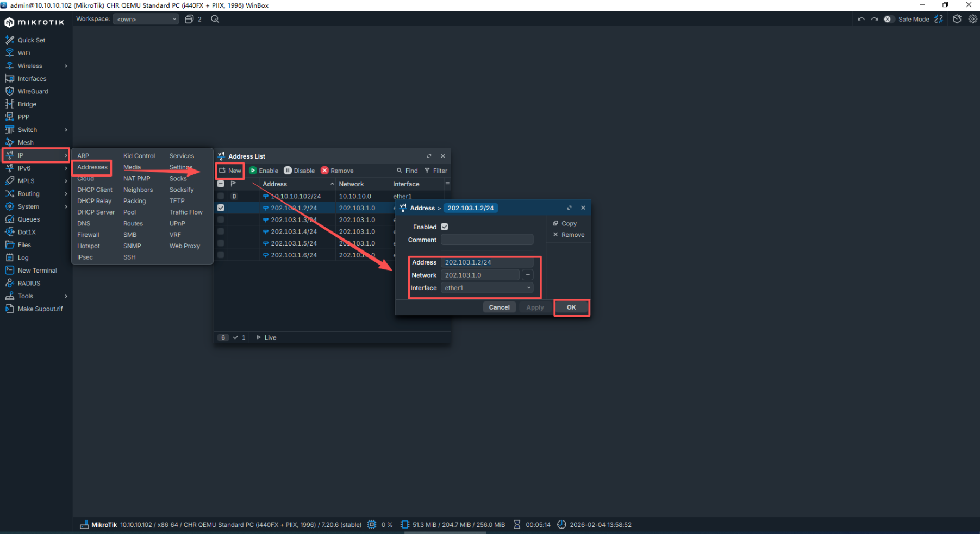Select DHCP Server from the IP submenu
Image resolution: width=980 pixels, height=534 pixels.
pyautogui.click(x=96, y=212)
